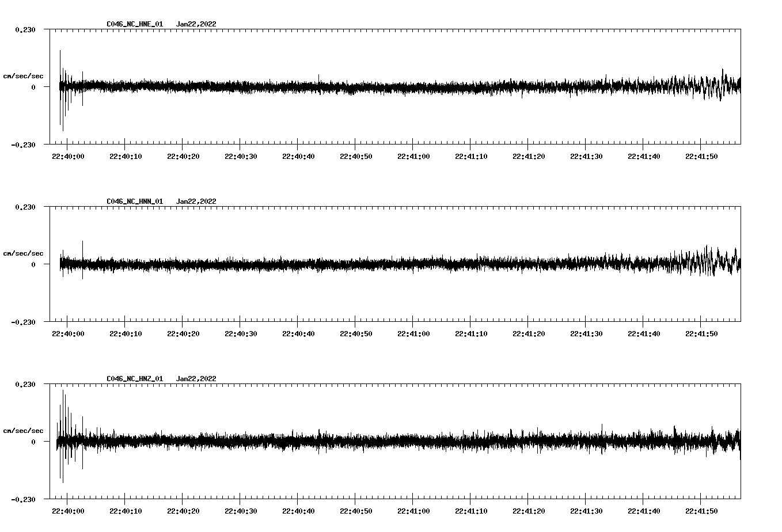This screenshot has width=782, height=532.
Task: Pick 22:41:40 time label under HNN plot
Action: click(x=644, y=334)
